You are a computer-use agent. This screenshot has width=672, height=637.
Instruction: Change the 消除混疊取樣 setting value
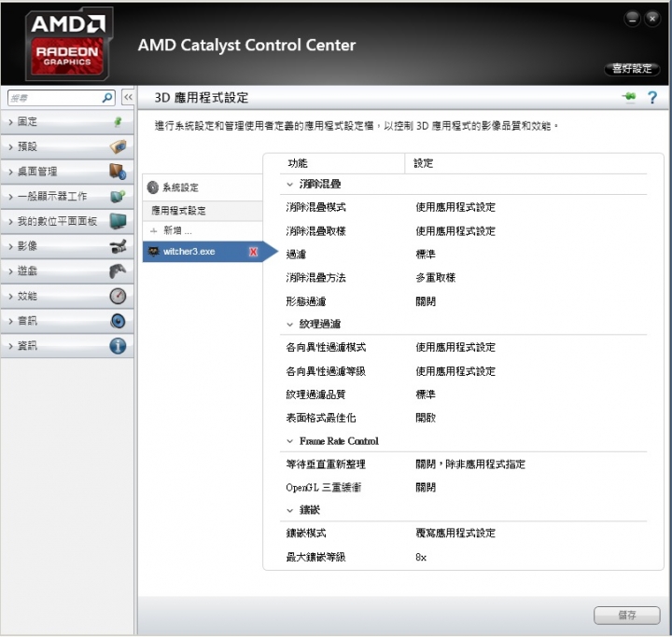point(455,231)
